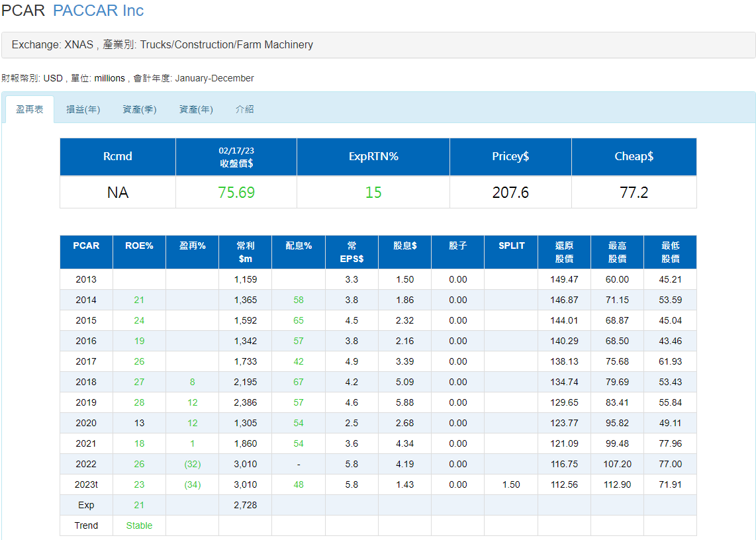Click the PCAR table header cell

86,251
